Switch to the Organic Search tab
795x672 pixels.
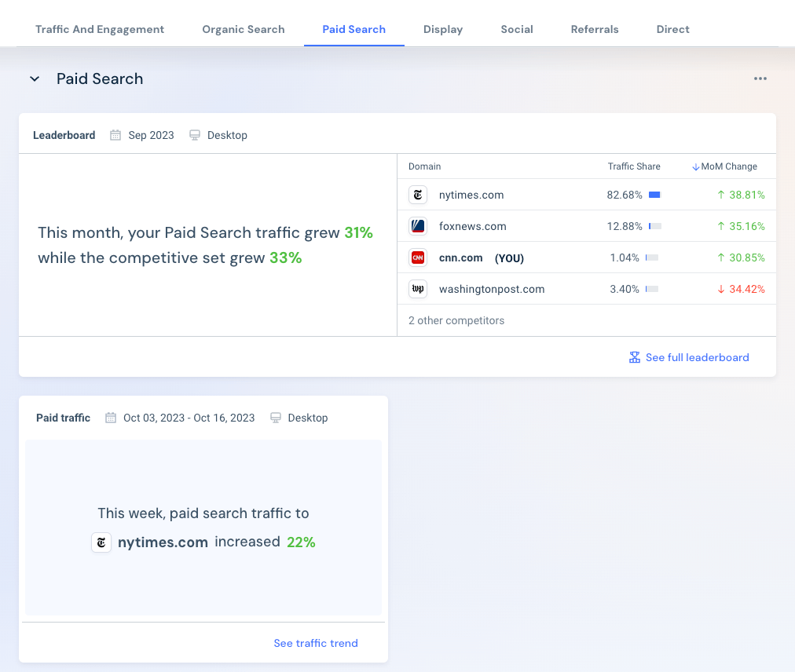(244, 29)
